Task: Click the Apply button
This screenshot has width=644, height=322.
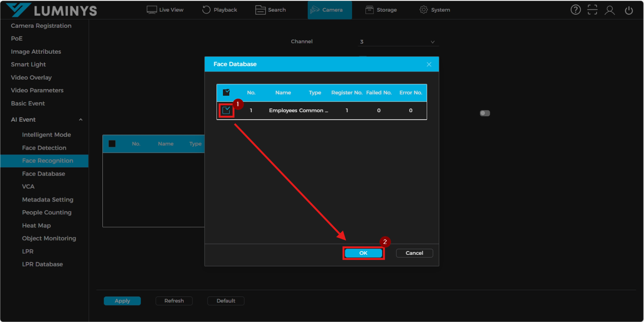Action: tap(122, 301)
